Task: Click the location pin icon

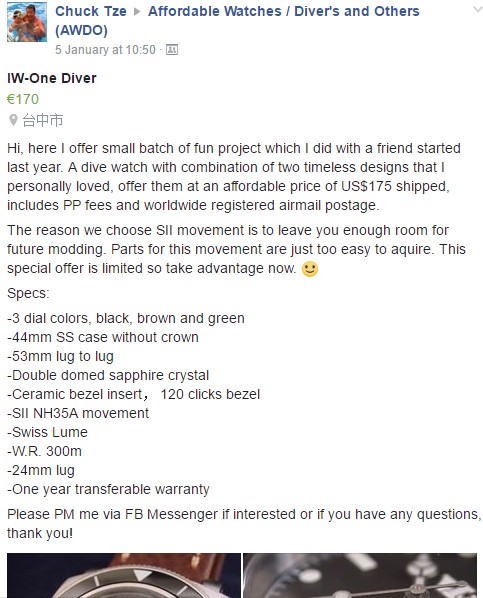Action: point(13,120)
